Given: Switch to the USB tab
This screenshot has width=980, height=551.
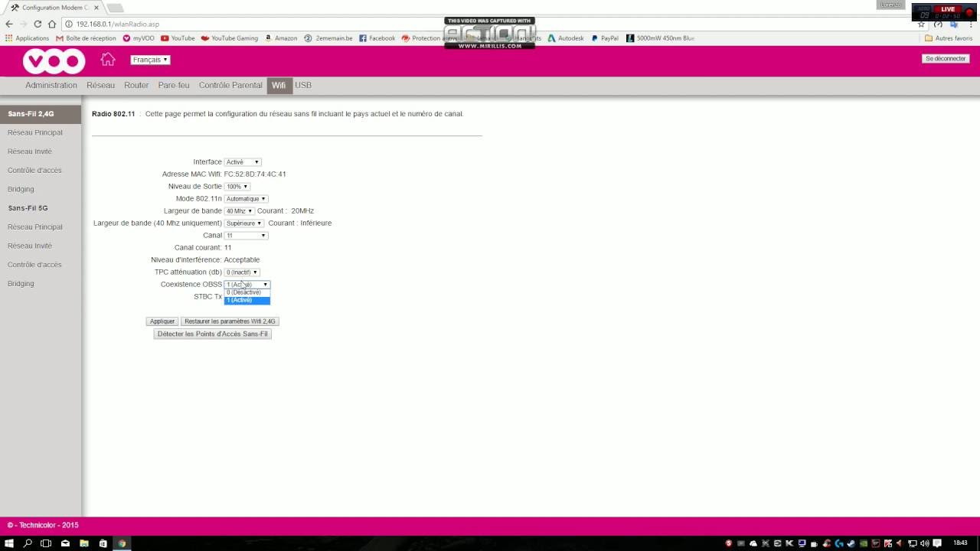Looking at the screenshot, I should click(303, 86).
